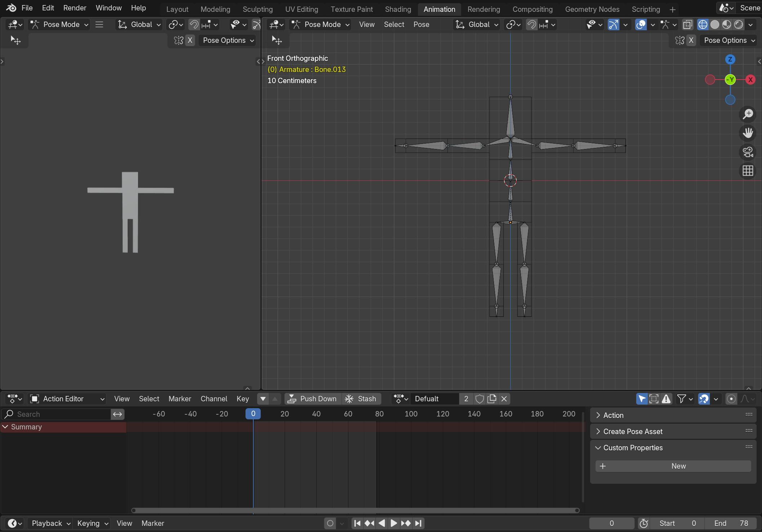The image size is (762, 532).
Task: Click the play animation button
Action: 393,523
